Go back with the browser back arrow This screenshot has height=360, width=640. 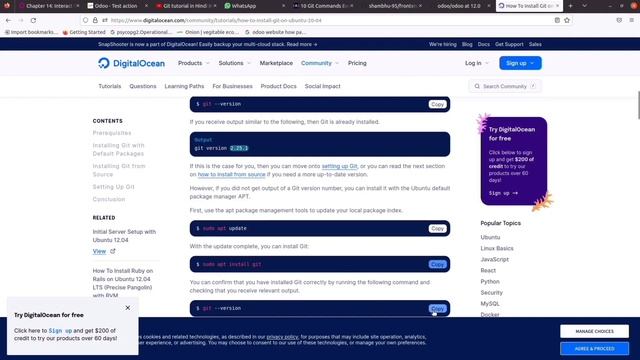(x=9, y=20)
